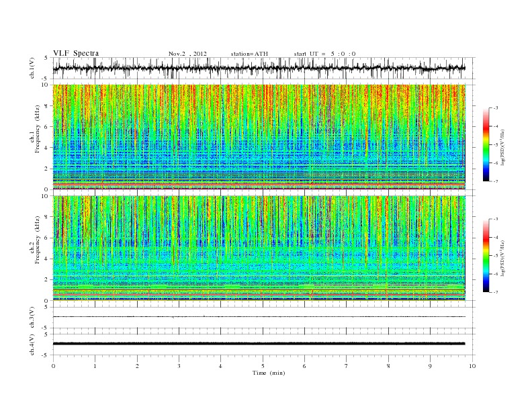The width and height of the screenshot is (532, 411).
Task: Click the "-5" volt tick on ch.4(V) axis
Action: point(46,355)
